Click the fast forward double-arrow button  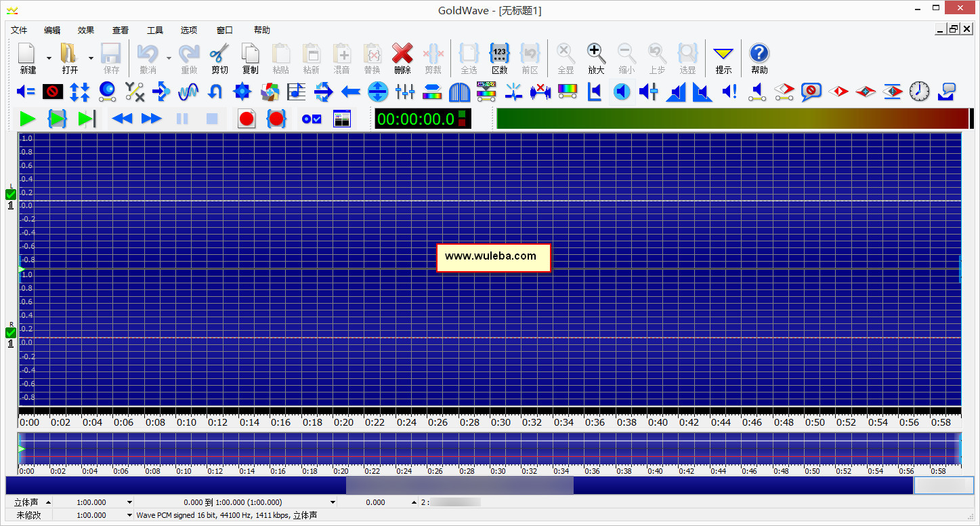tap(152, 119)
